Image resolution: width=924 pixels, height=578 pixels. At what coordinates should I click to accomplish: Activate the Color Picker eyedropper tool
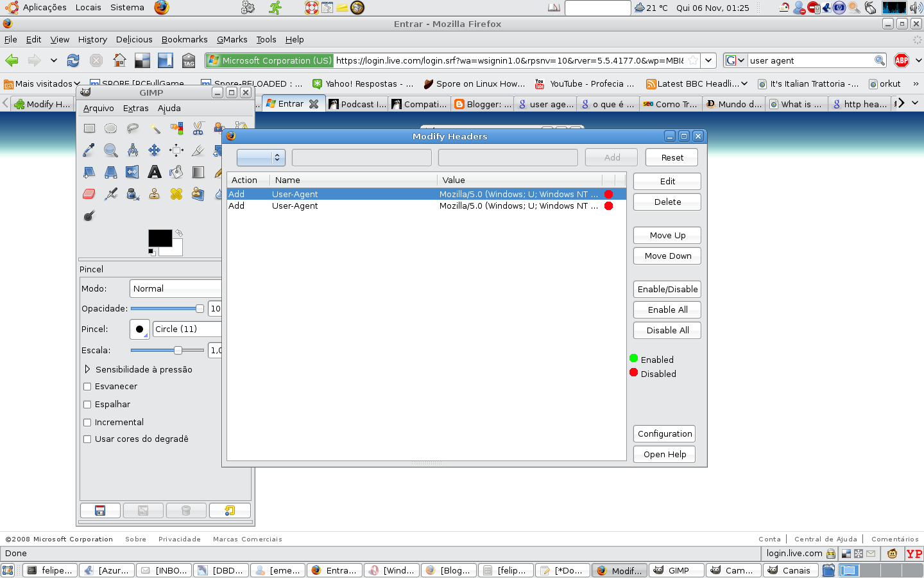pyautogui.click(x=89, y=150)
